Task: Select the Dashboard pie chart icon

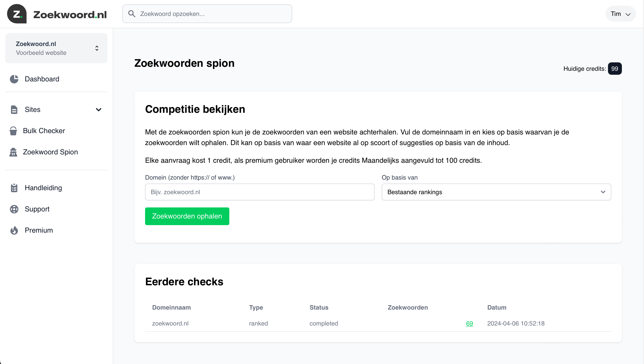Action: (14, 79)
